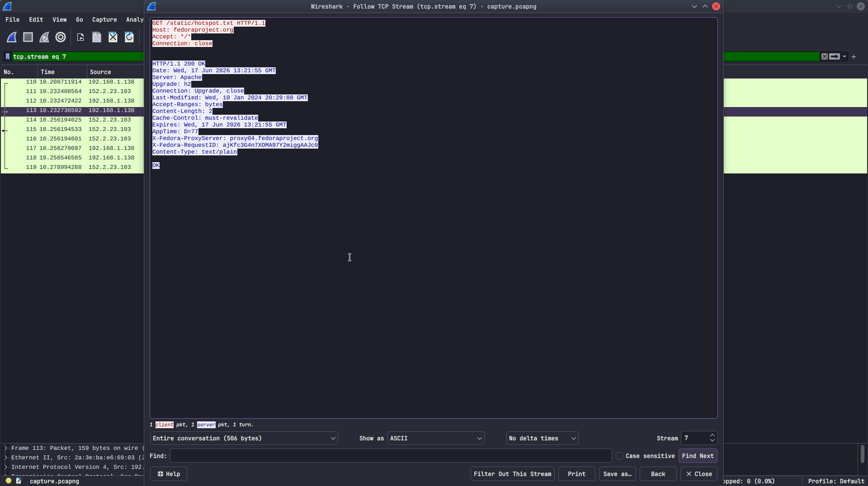Open the Edit menu
Viewport: 868px width, 486px height.
(x=36, y=20)
